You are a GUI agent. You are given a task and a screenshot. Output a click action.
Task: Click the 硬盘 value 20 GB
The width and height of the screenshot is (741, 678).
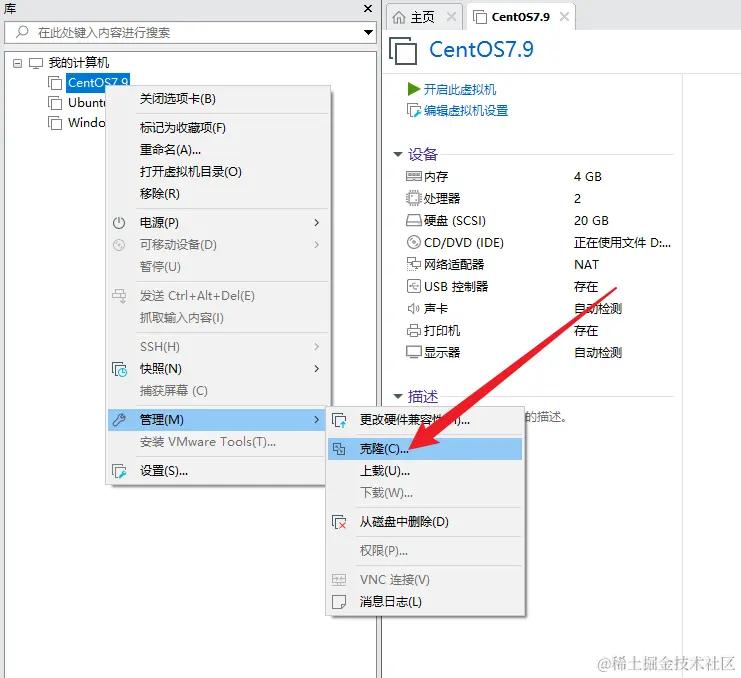[591, 221]
